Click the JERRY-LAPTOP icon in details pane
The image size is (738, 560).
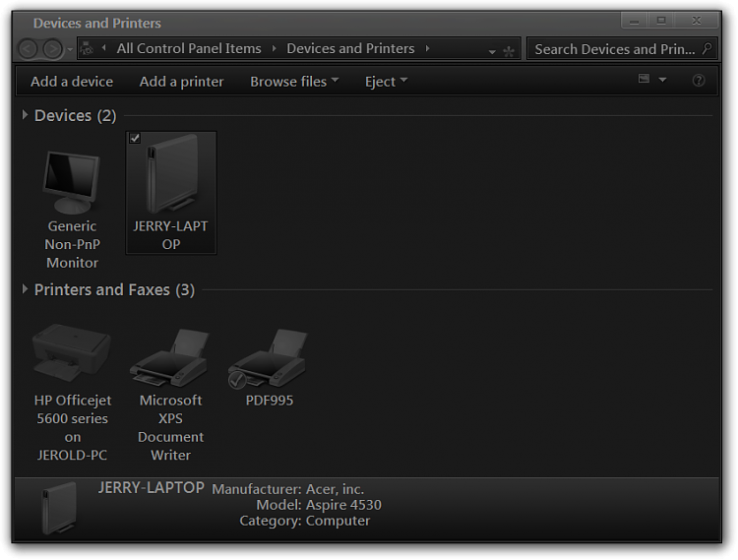[59, 508]
